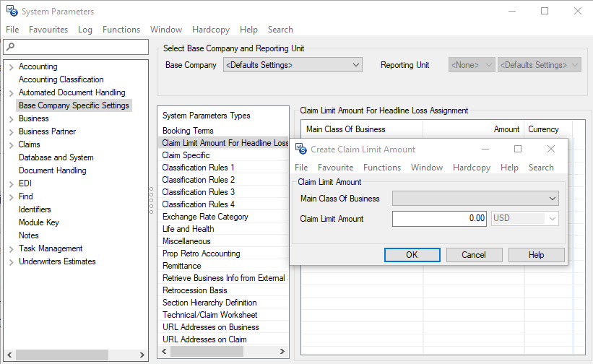Screen dimensions: 593x364
Task: Open the Hardcopy menu in the dialog
Action: 471,168
